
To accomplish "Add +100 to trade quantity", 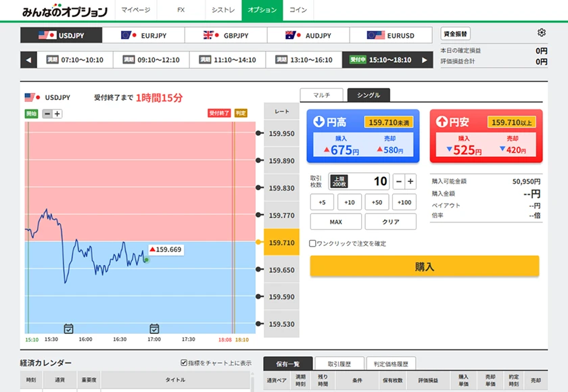I will tap(404, 202).
